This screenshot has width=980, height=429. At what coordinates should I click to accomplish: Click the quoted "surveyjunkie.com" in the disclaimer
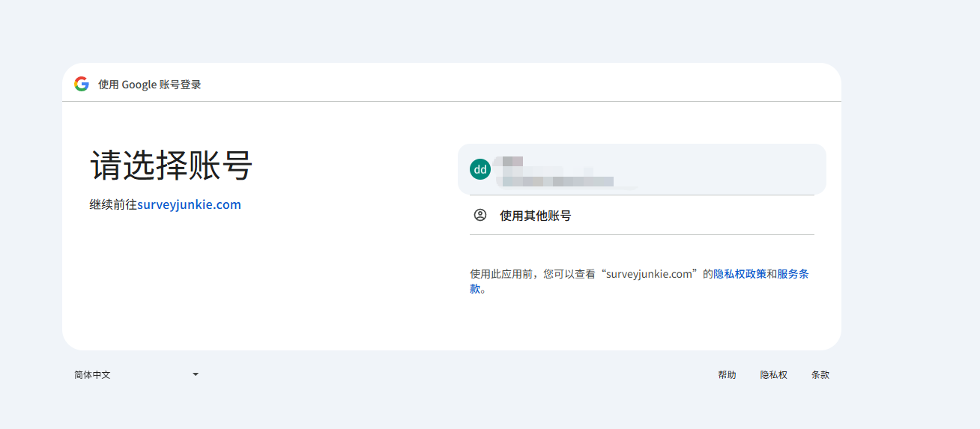coord(650,274)
